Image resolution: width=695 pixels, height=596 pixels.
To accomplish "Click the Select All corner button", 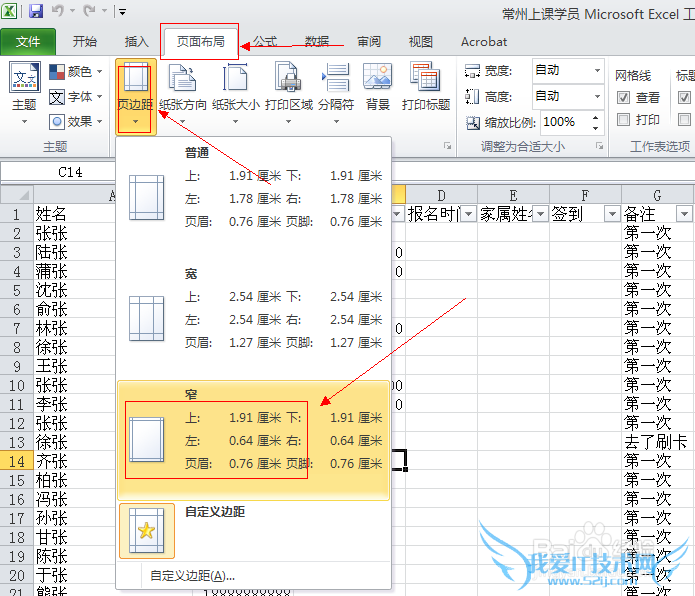I will click(17, 195).
